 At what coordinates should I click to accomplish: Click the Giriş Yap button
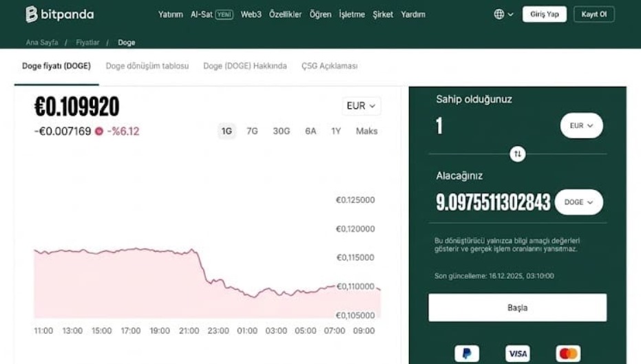pos(545,14)
